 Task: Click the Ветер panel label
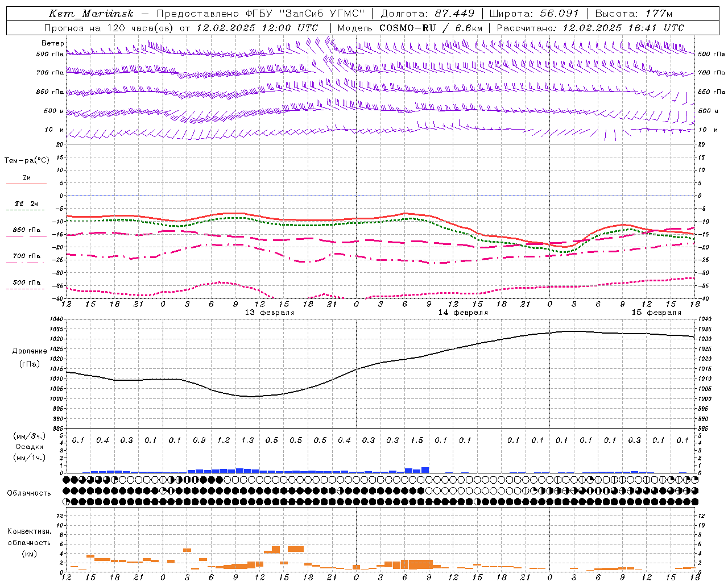click(53, 43)
